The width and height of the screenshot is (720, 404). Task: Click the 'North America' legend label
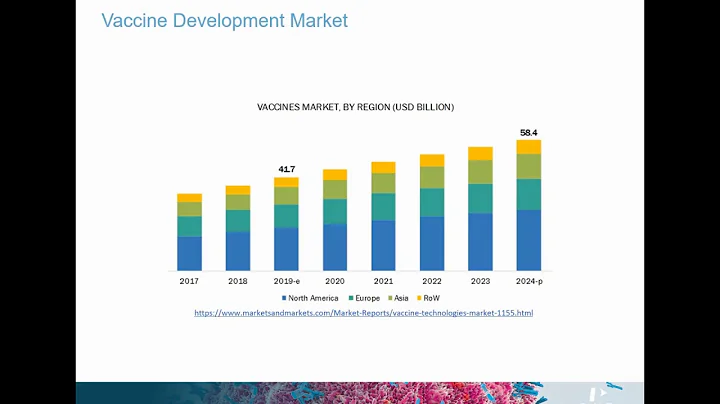[x=313, y=298]
